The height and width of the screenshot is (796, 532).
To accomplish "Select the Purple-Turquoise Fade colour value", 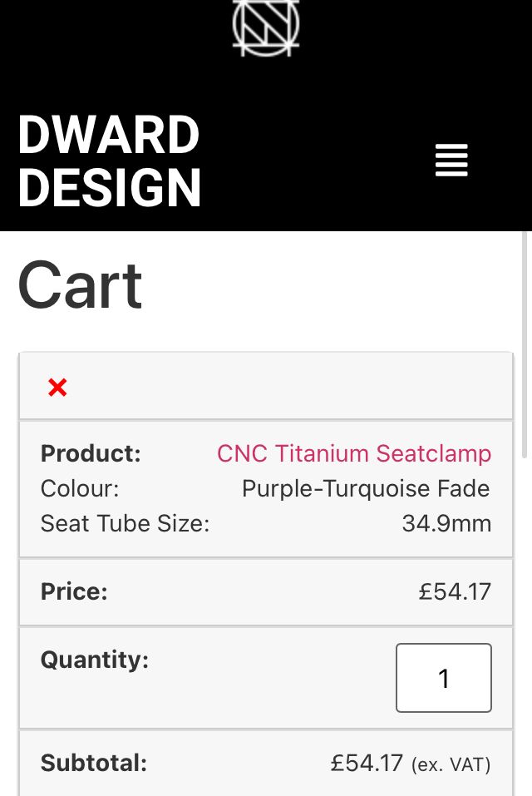I will [366, 488].
